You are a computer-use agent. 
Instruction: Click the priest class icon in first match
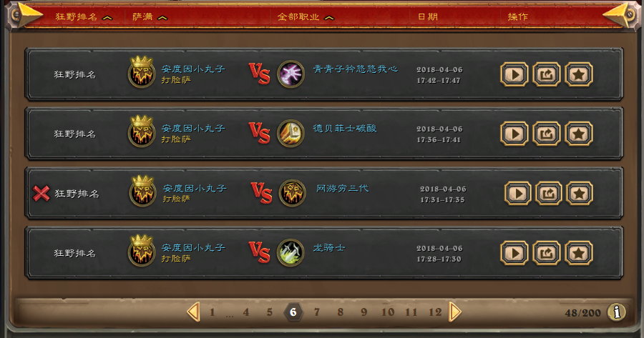click(x=291, y=74)
